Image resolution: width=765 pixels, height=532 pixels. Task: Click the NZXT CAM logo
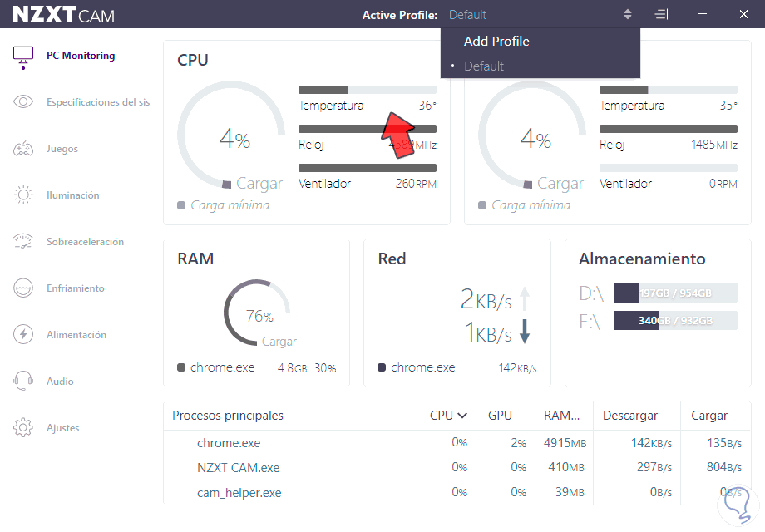coord(63,15)
